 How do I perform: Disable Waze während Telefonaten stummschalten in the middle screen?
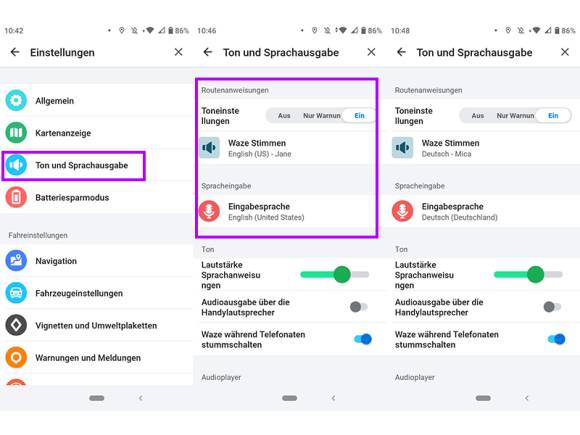click(x=362, y=339)
